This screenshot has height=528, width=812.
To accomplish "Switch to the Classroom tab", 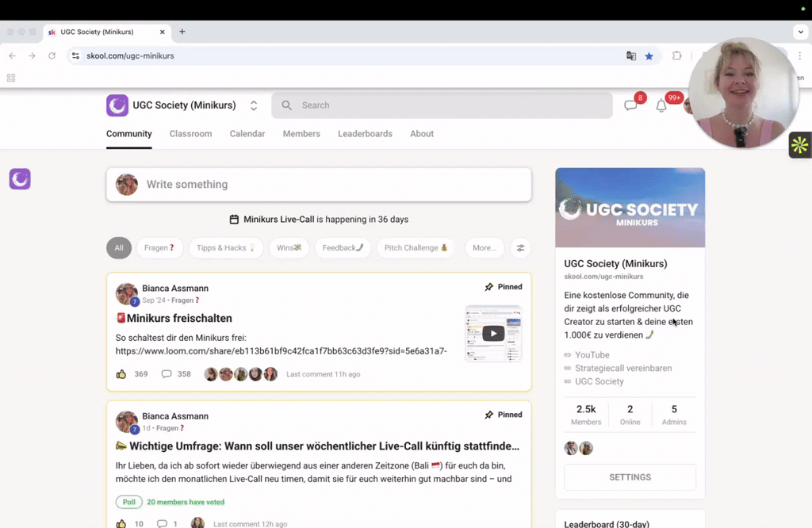I will 190,133.
